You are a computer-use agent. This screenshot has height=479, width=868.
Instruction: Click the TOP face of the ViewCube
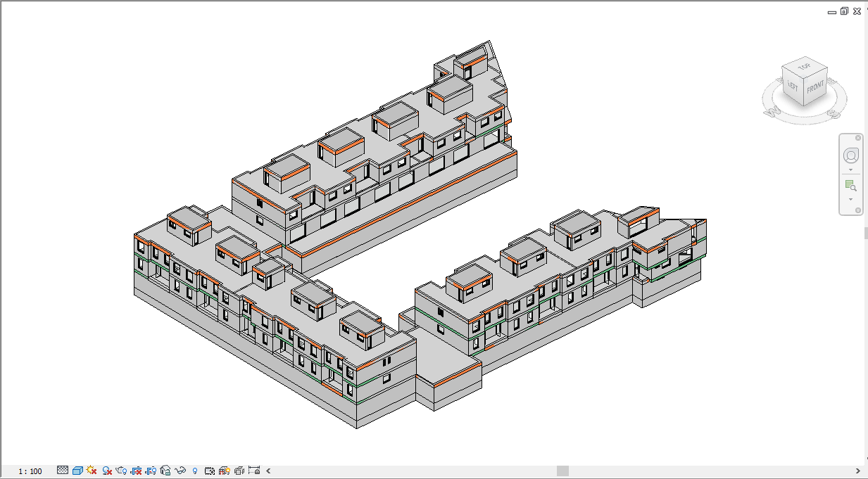point(803,68)
